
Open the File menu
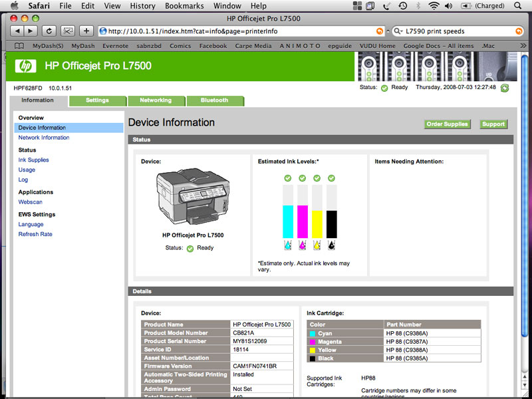coord(65,6)
